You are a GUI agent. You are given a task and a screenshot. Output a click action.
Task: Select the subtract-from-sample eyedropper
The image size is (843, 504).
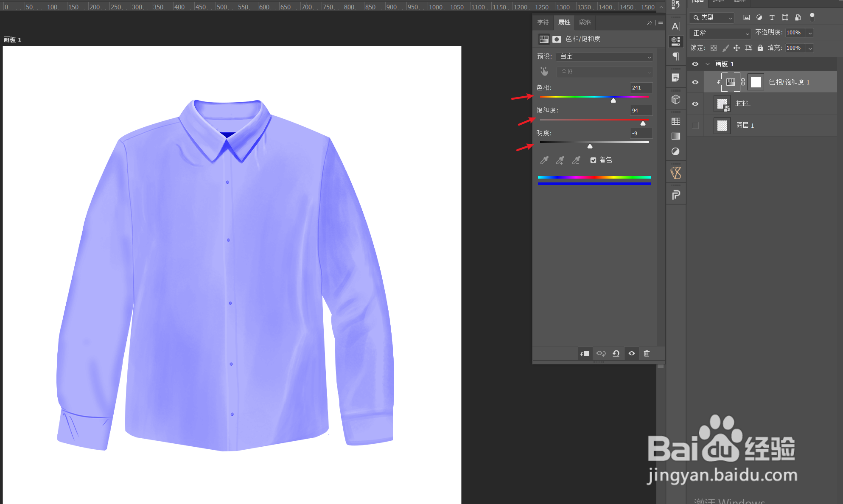576,160
